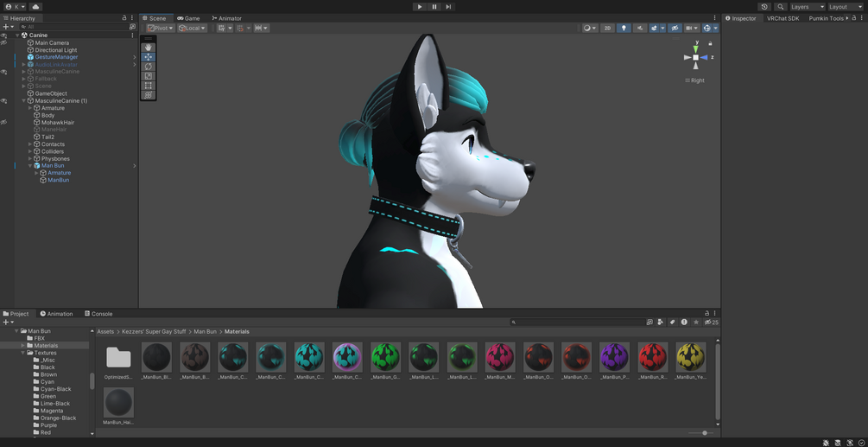Open the Pivot mode dropdown
868x447 pixels.
tap(161, 28)
